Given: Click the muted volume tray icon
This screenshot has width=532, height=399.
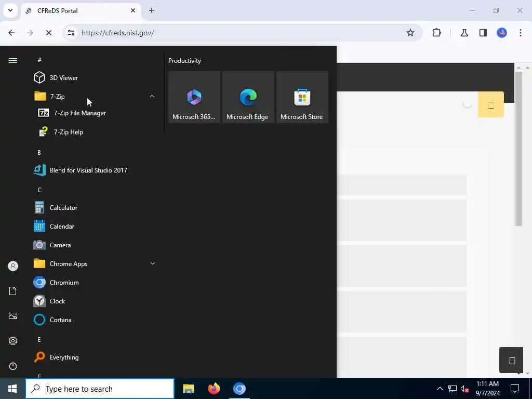Looking at the screenshot, I should (x=465, y=389).
